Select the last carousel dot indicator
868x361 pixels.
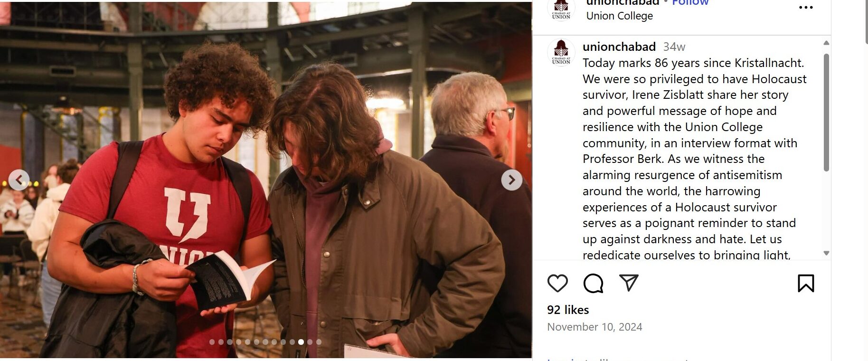coord(319,342)
